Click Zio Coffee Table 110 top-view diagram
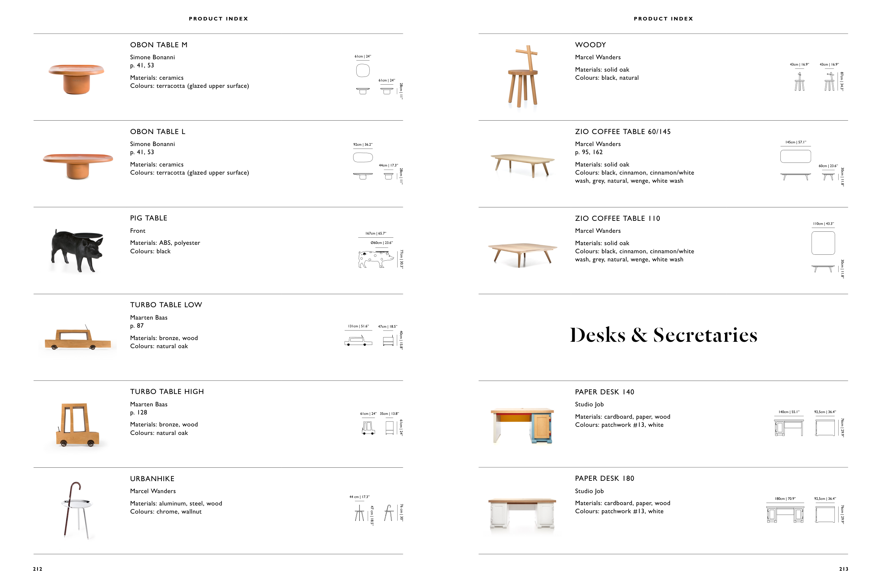 (823, 243)
